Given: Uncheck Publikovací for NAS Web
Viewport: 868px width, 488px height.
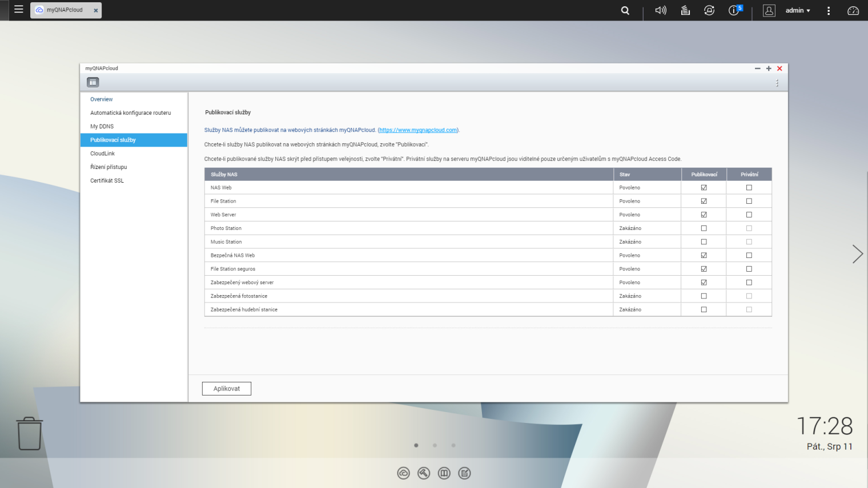Looking at the screenshot, I should (x=704, y=188).
